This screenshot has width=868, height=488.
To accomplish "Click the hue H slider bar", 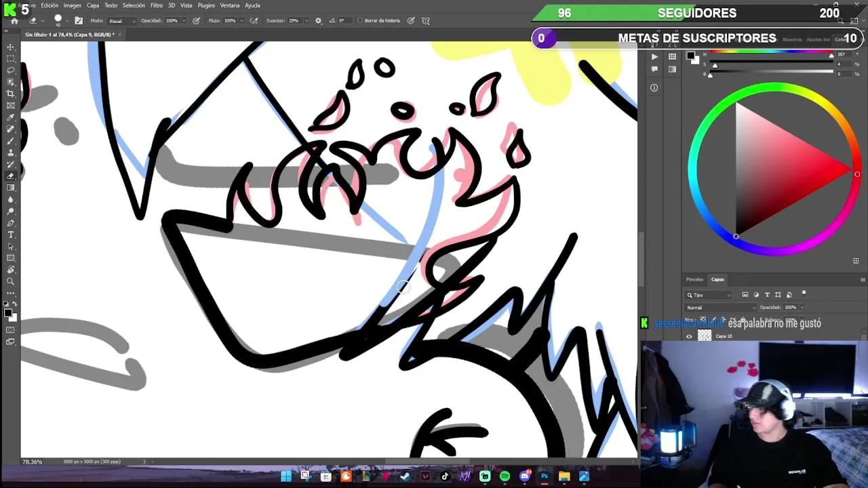I will pyautogui.click(x=772, y=53).
